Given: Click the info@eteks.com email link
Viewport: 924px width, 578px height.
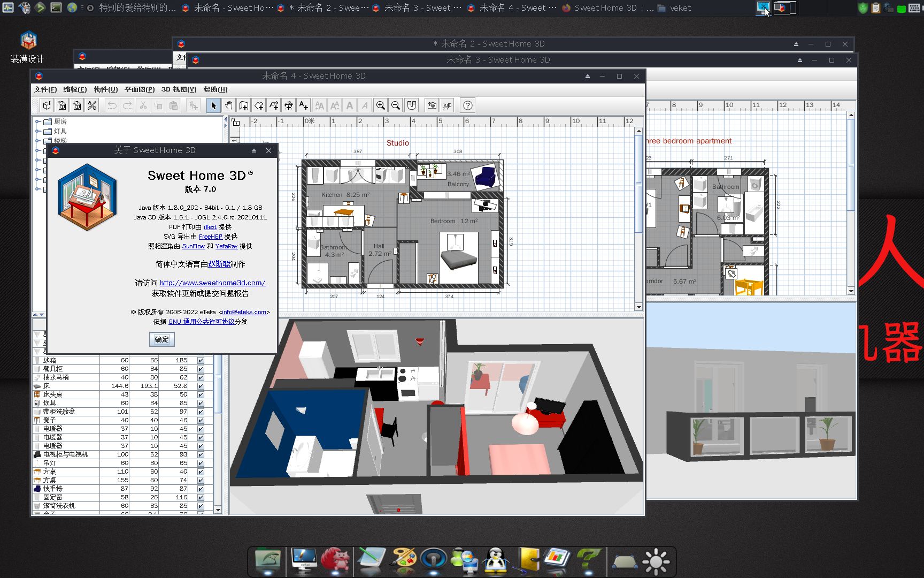Looking at the screenshot, I should pyautogui.click(x=244, y=312).
